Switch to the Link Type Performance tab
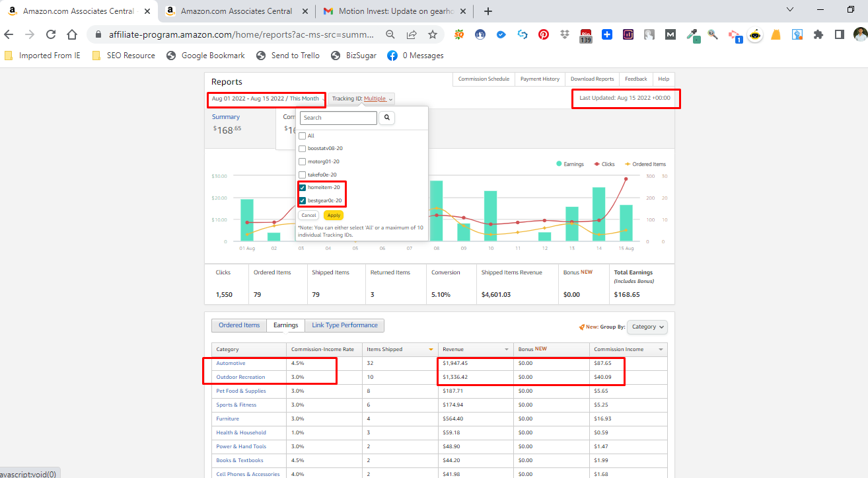Viewport: 868px width, 478px height. coord(345,325)
